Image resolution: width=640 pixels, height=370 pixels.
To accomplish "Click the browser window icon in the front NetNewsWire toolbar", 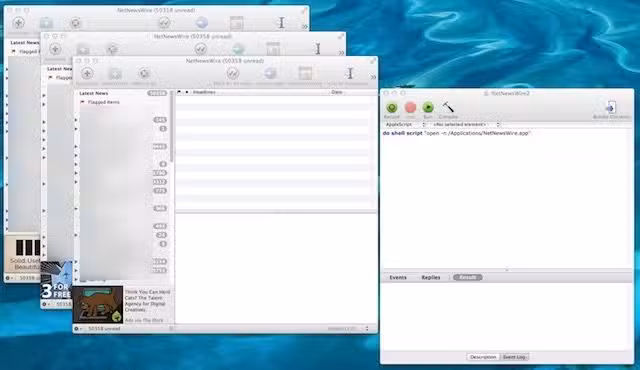I will coord(305,74).
